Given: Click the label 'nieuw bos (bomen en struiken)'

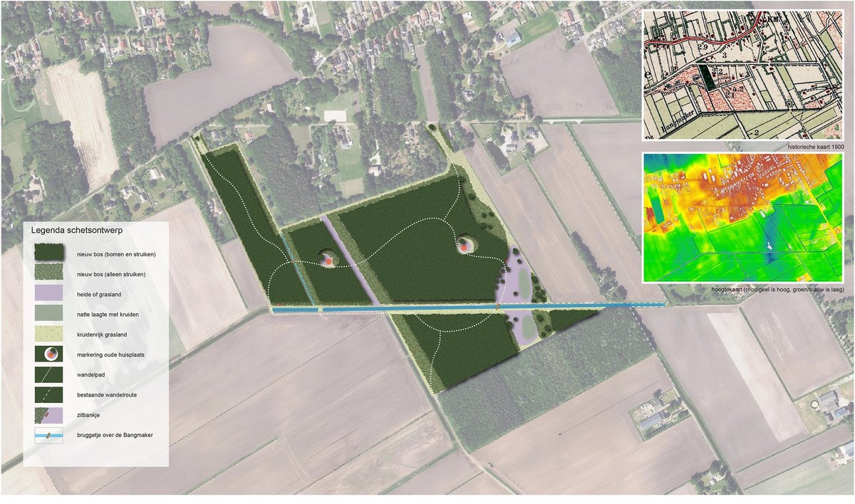Looking at the screenshot, I should (117, 253).
